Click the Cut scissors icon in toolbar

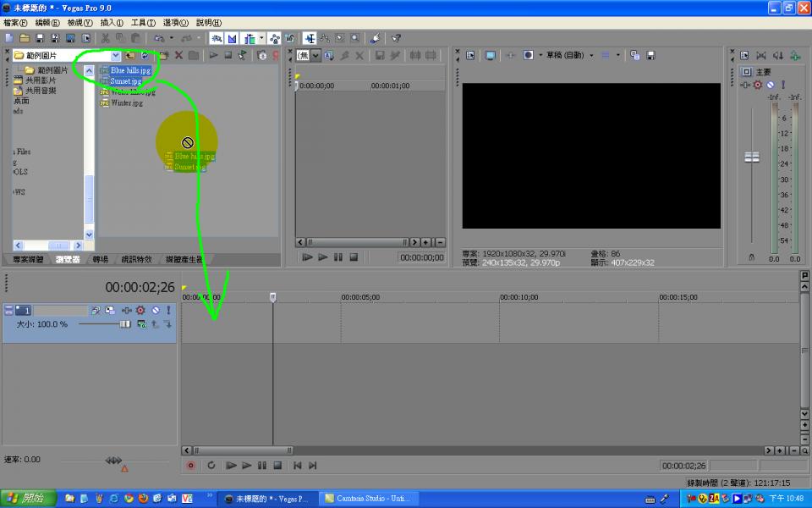point(106,38)
